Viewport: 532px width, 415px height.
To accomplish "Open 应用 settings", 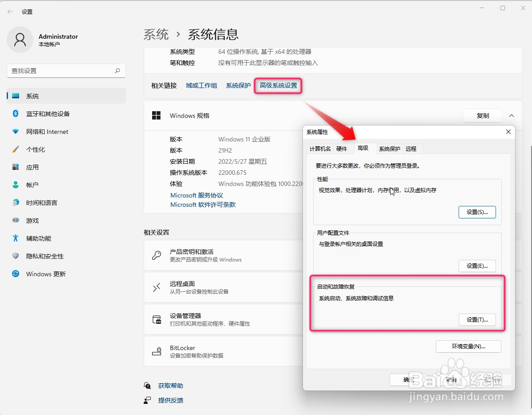I will coord(66,167).
